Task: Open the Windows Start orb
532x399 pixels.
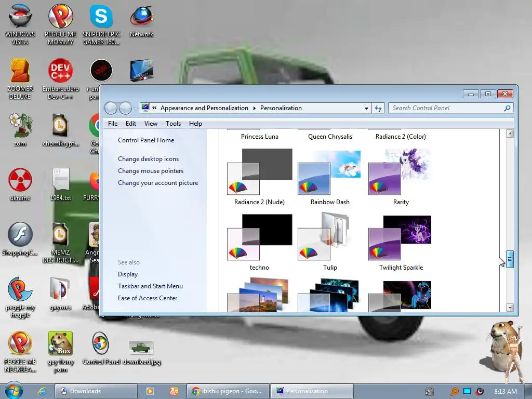Action: coord(14,390)
